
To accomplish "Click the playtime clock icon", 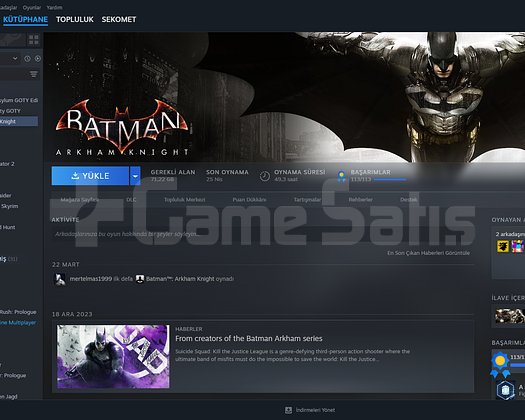I will pyautogui.click(x=265, y=176).
